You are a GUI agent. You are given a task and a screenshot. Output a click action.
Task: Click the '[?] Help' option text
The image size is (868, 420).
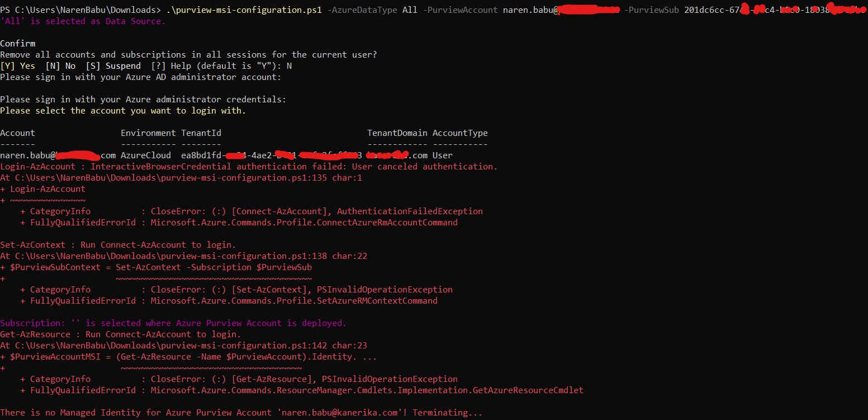click(172, 66)
